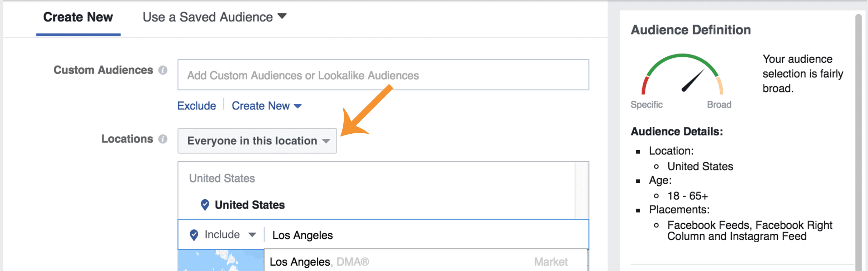Click the Locations info icon
This screenshot has width=868, height=271.
coord(163,139)
